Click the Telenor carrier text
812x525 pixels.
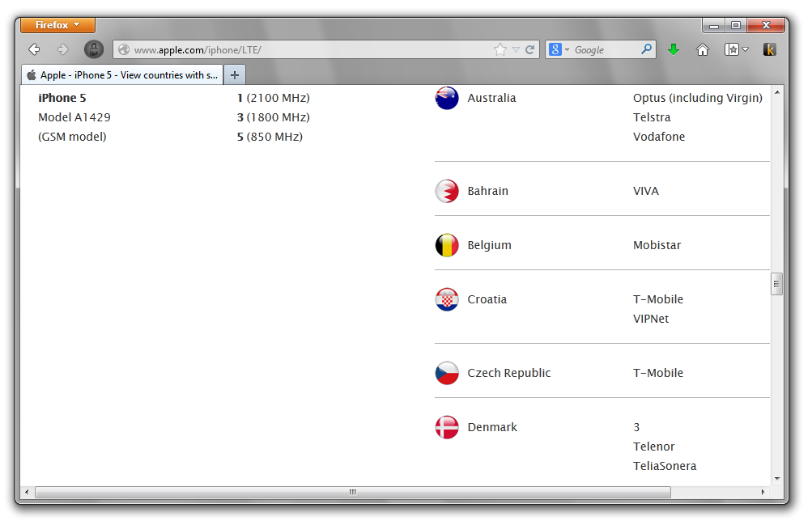(x=653, y=447)
